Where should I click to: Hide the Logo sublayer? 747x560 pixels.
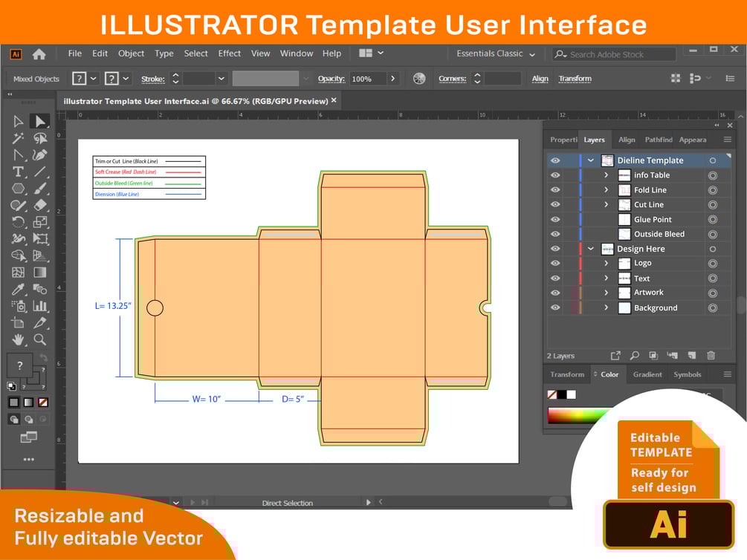coord(555,264)
